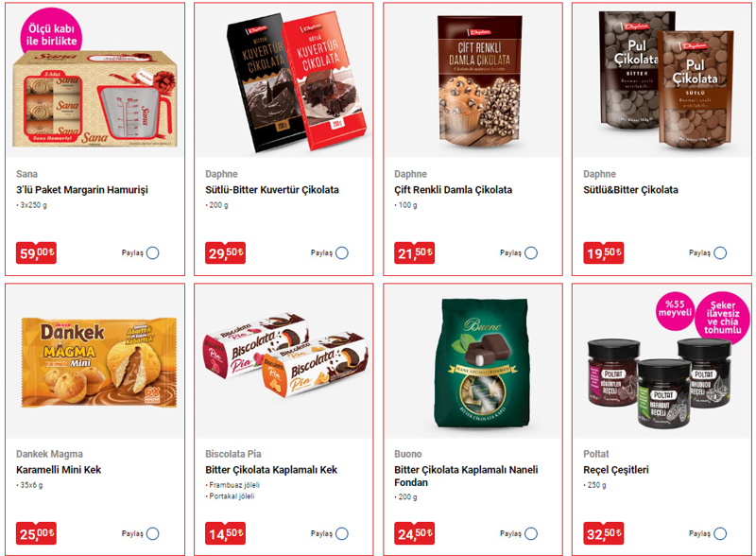Select Paylaş circle for Biscolata Pia Kek
The height and width of the screenshot is (556, 756).
point(342,534)
